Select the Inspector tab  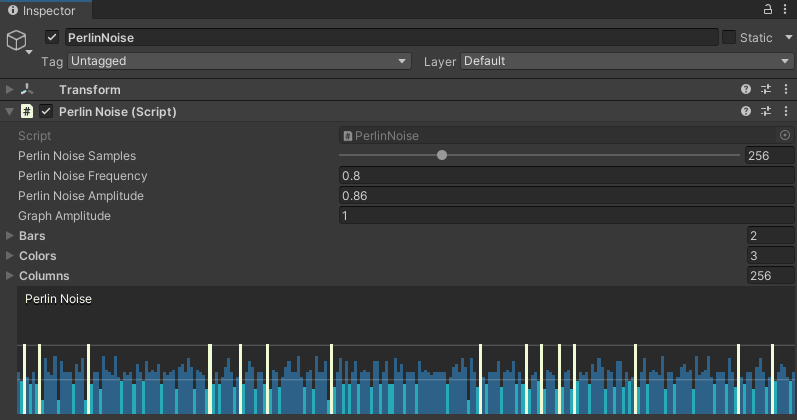[x=46, y=10]
